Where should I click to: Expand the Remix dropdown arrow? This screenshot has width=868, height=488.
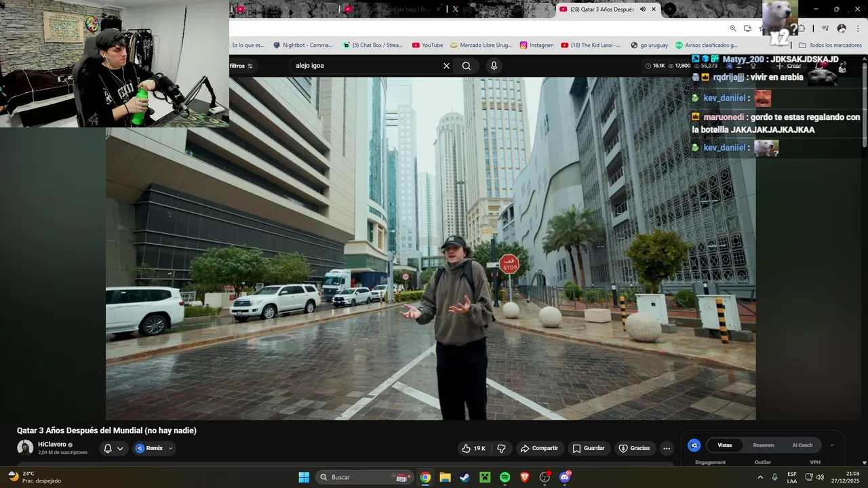click(x=170, y=448)
